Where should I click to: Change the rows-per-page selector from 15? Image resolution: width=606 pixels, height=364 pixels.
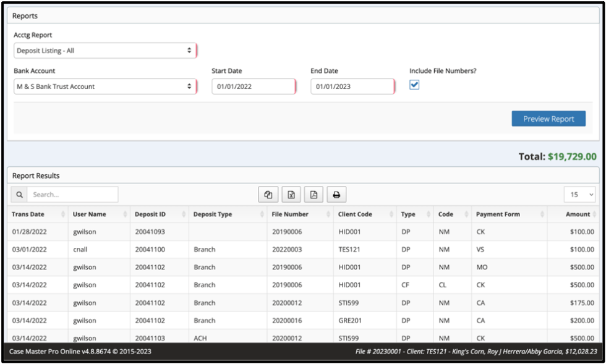(579, 194)
